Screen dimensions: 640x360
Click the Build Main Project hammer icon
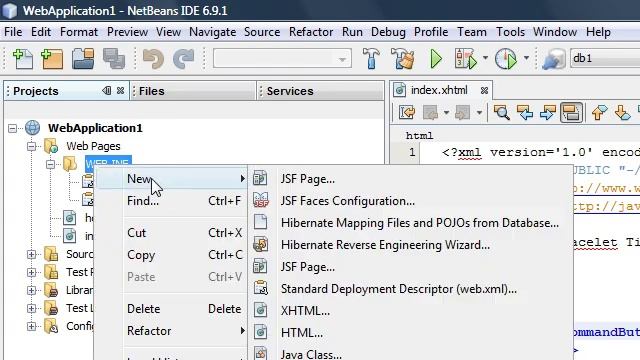[371, 59]
